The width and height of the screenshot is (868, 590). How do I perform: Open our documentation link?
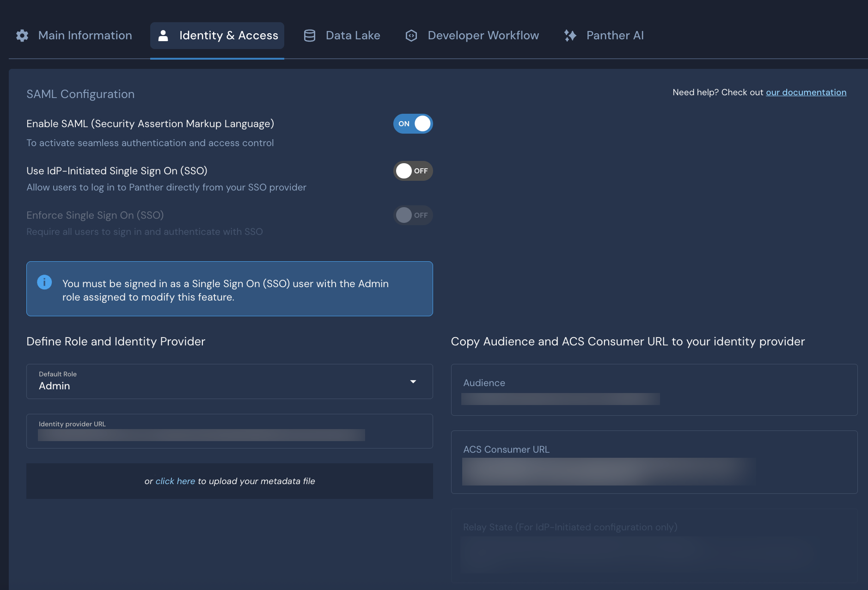[806, 92]
